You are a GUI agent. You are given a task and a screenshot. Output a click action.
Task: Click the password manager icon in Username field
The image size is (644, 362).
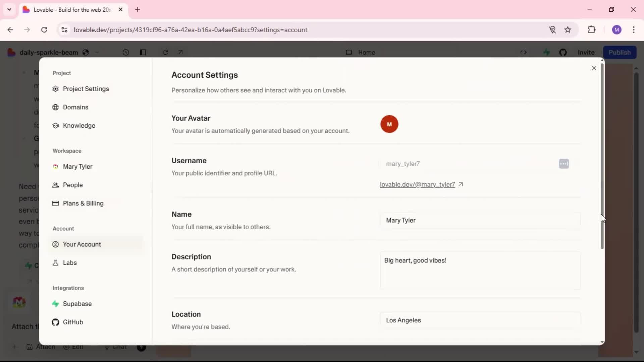click(x=564, y=164)
